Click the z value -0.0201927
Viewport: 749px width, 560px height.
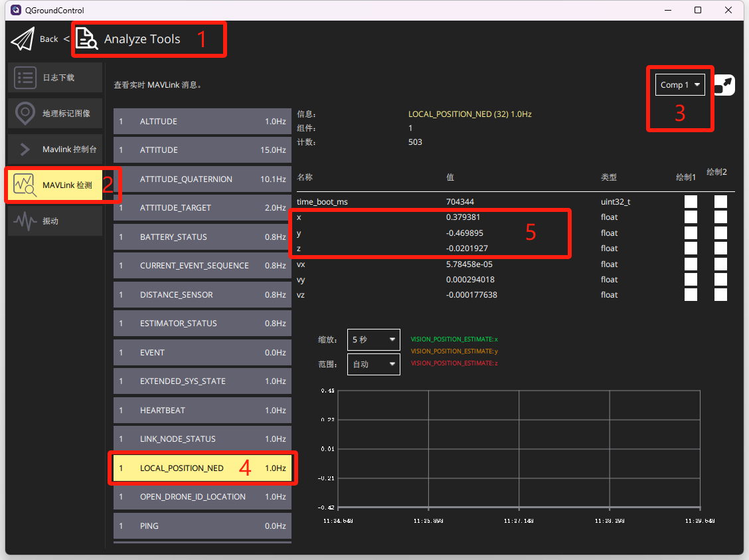tap(467, 248)
